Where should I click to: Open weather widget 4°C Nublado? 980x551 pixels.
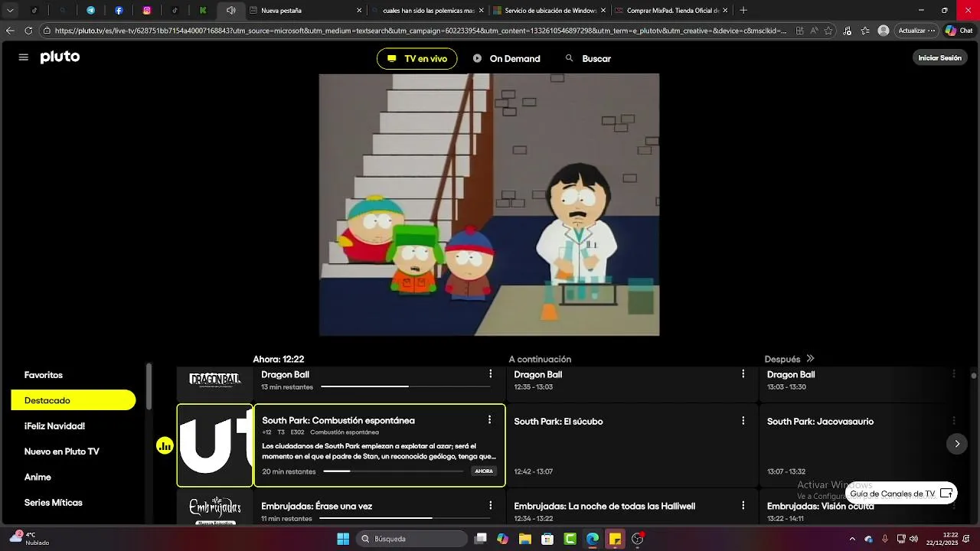pyautogui.click(x=31, y=539)
